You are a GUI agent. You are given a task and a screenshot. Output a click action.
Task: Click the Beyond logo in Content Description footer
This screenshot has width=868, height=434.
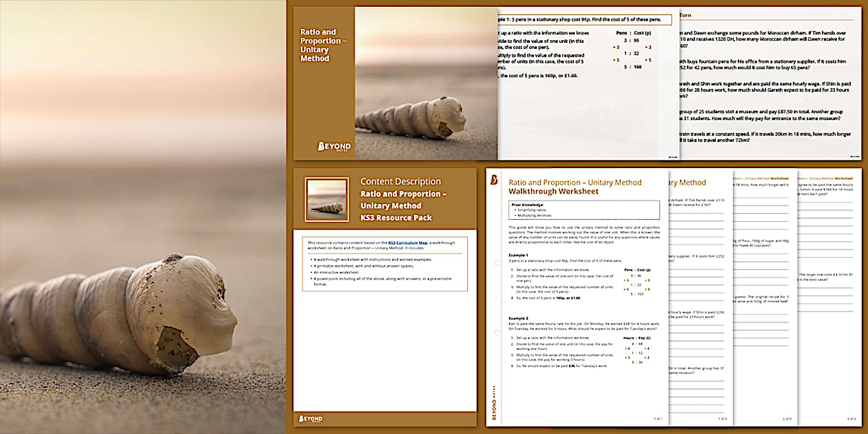pos(311,418)
